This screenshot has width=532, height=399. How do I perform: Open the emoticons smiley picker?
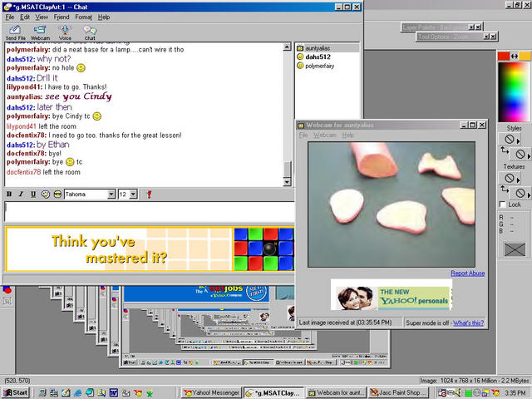tap(57, 194)
